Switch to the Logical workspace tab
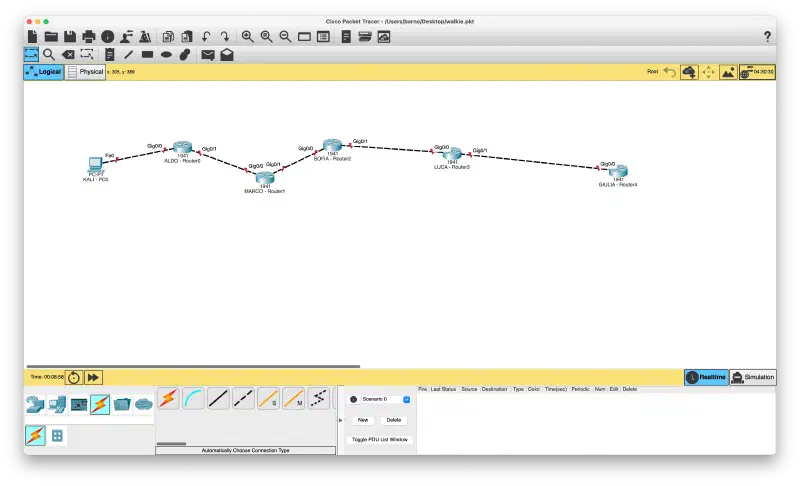 44,72
